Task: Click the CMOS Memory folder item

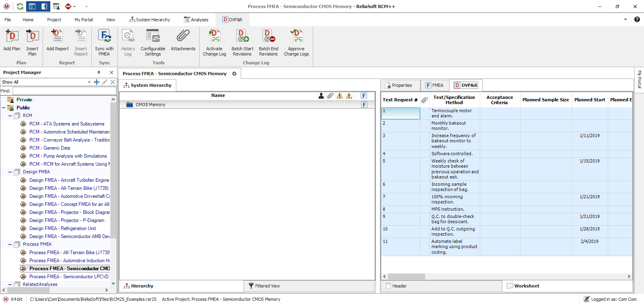Action: 151,105
